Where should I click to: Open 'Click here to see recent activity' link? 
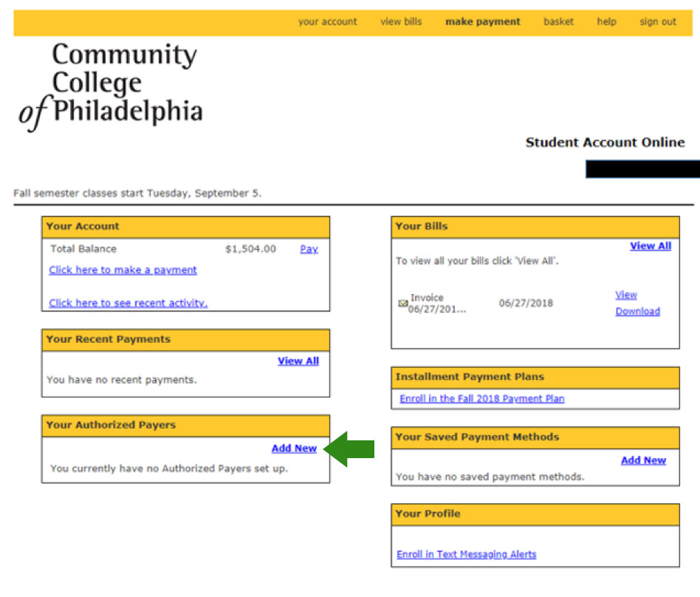pos(128,303)
